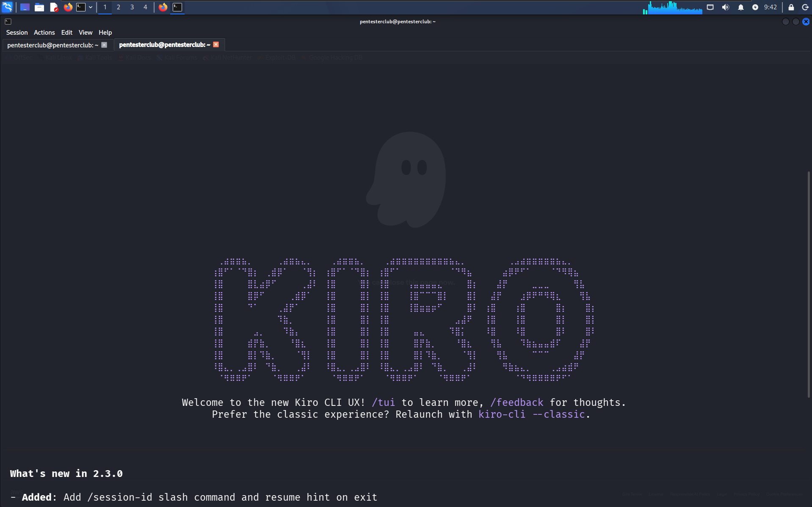Click the power manager lightning icon
Screen dimensions: 812x507
(755, 7)
